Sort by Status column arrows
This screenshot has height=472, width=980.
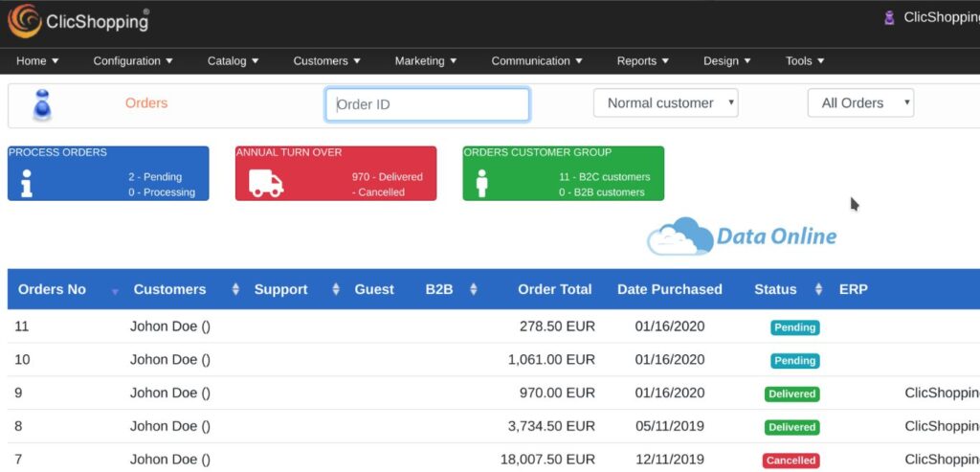tap(819, 289)
